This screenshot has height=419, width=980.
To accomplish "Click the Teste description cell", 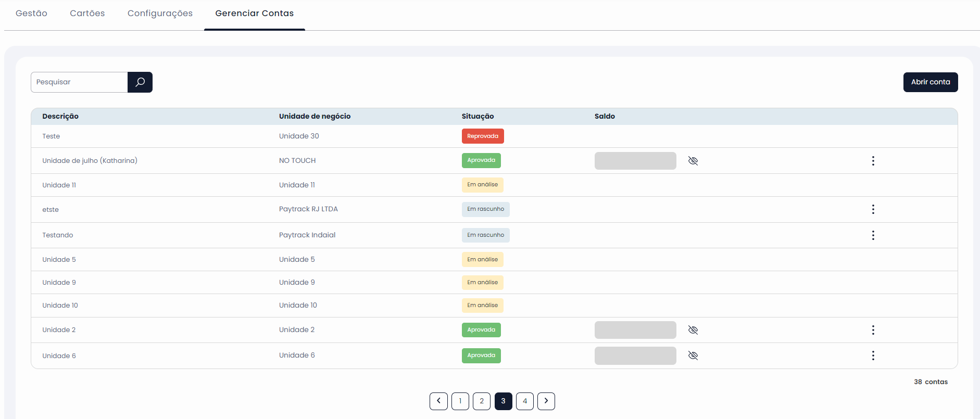I will [51, 136].
